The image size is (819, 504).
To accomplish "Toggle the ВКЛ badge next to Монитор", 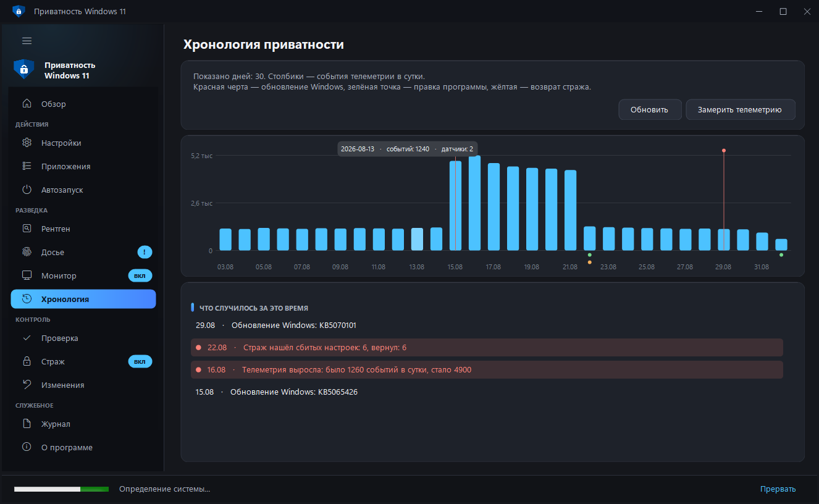I will click(140, 275).
